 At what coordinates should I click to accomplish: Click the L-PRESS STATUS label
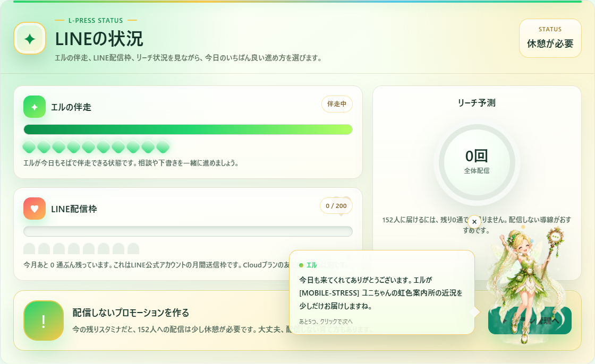click(x=96, y=21)
